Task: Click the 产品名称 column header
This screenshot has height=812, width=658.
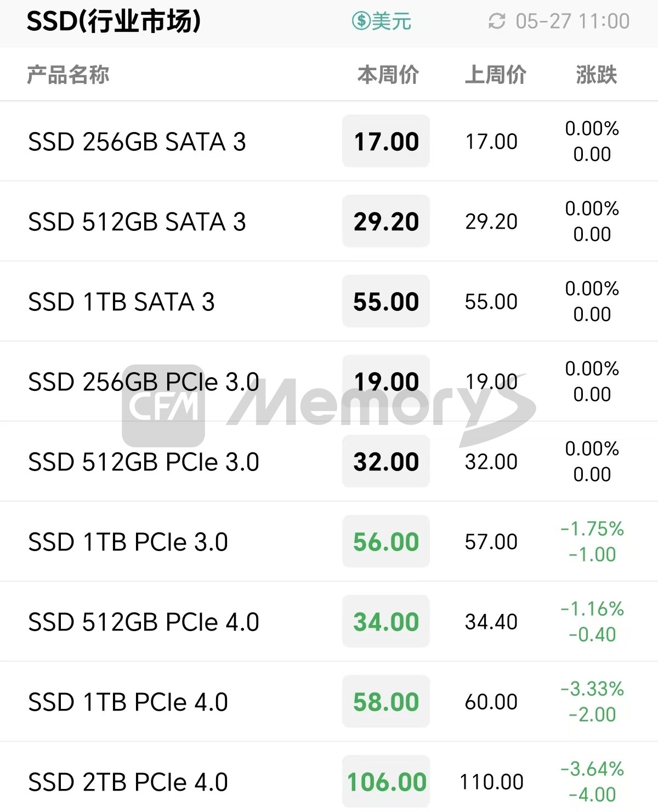Action: pos(68,75)
